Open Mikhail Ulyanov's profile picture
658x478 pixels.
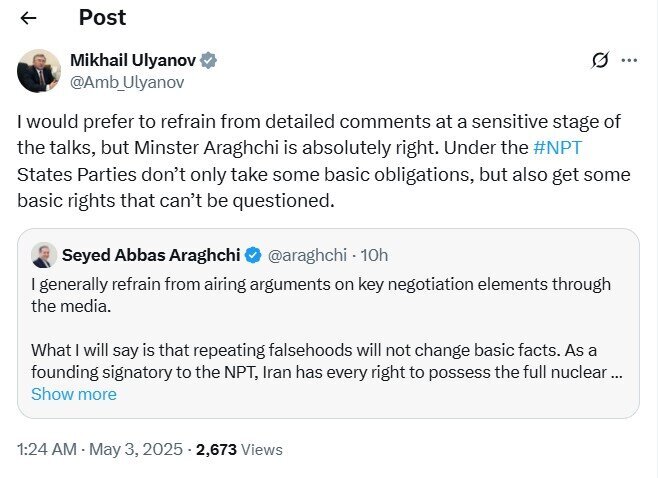point(39,70)
